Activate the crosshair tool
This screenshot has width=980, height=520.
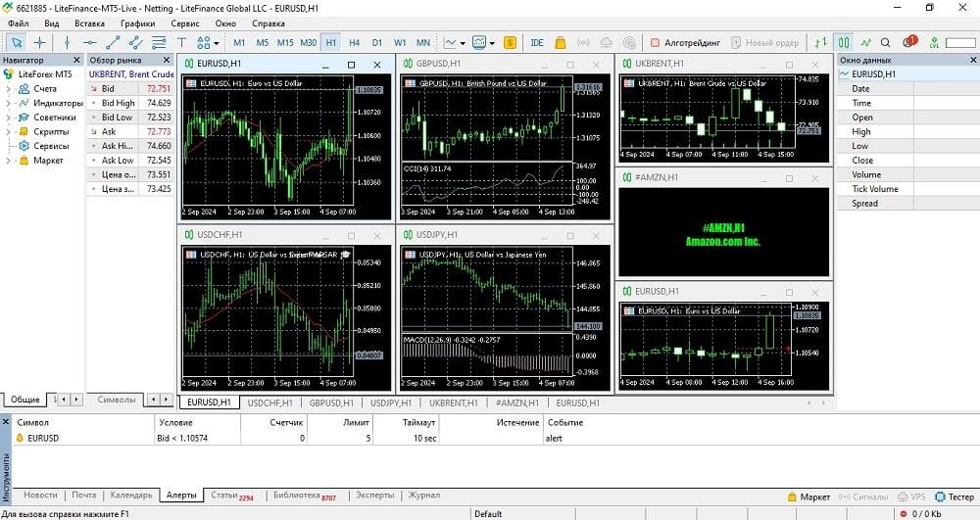(x=39, y=42)
